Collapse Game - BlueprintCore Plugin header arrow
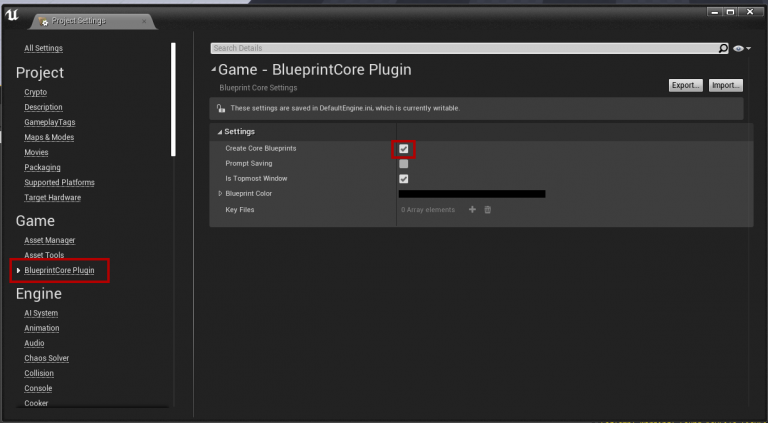 pyautogui.click(x=213, y=70)
